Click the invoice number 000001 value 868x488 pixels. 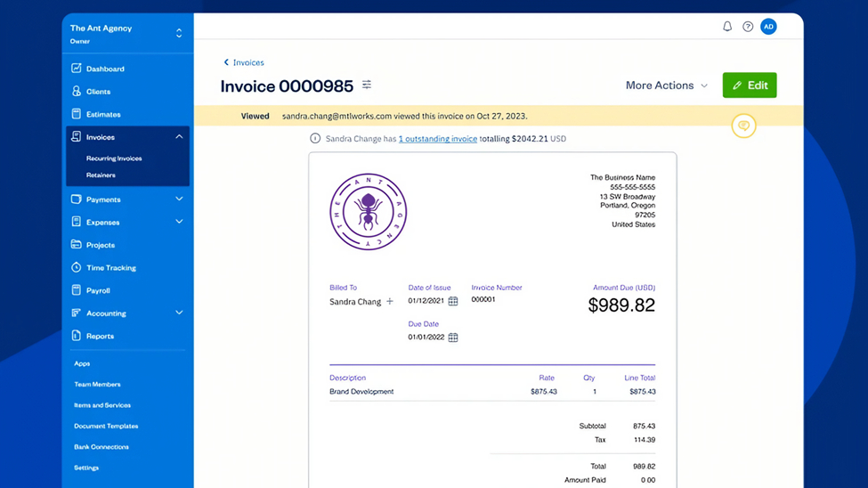coord(483,299)
